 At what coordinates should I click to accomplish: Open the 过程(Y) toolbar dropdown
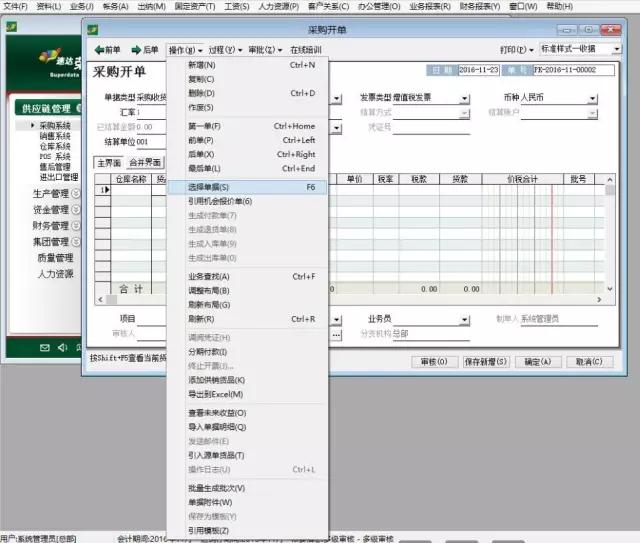click(225, 50)
